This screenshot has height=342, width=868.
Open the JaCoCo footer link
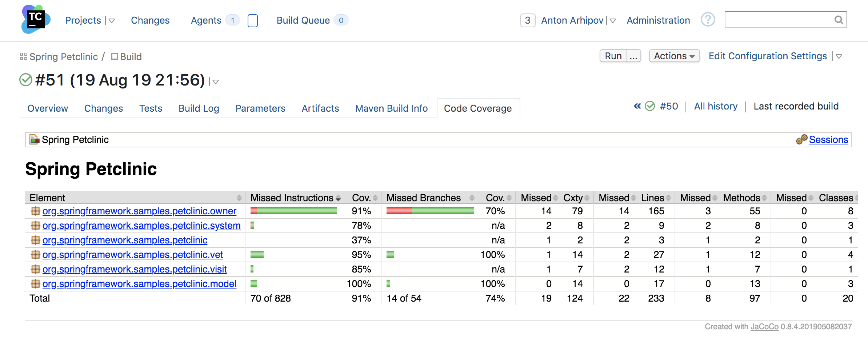764,327
